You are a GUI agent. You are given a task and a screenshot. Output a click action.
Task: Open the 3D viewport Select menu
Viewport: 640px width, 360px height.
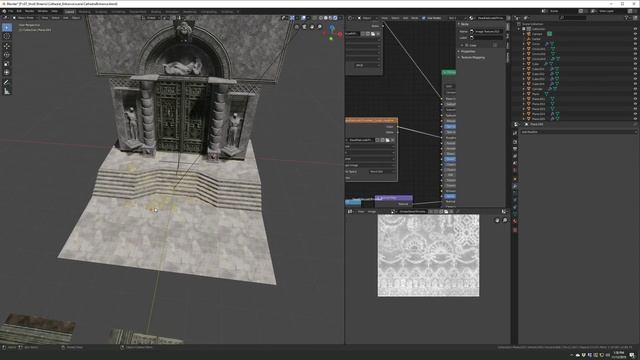click(x=56, y=18)
